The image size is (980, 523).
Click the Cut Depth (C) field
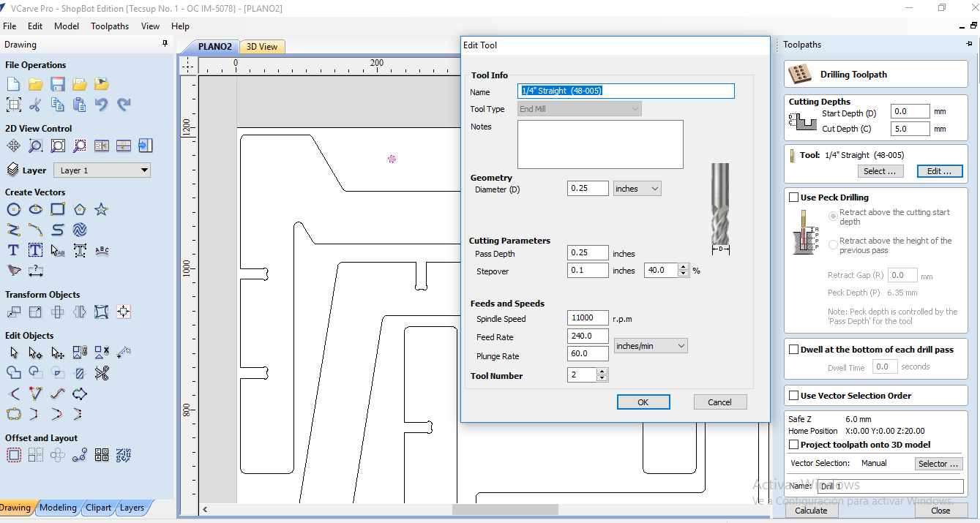pos(910,129)
